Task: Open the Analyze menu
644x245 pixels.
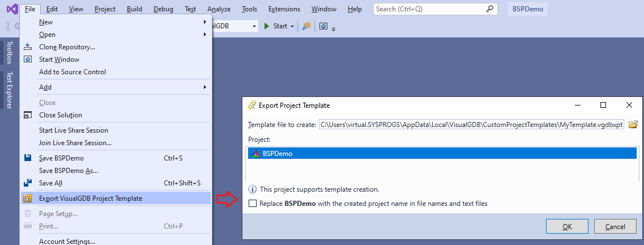Action: tap(219, 9)
